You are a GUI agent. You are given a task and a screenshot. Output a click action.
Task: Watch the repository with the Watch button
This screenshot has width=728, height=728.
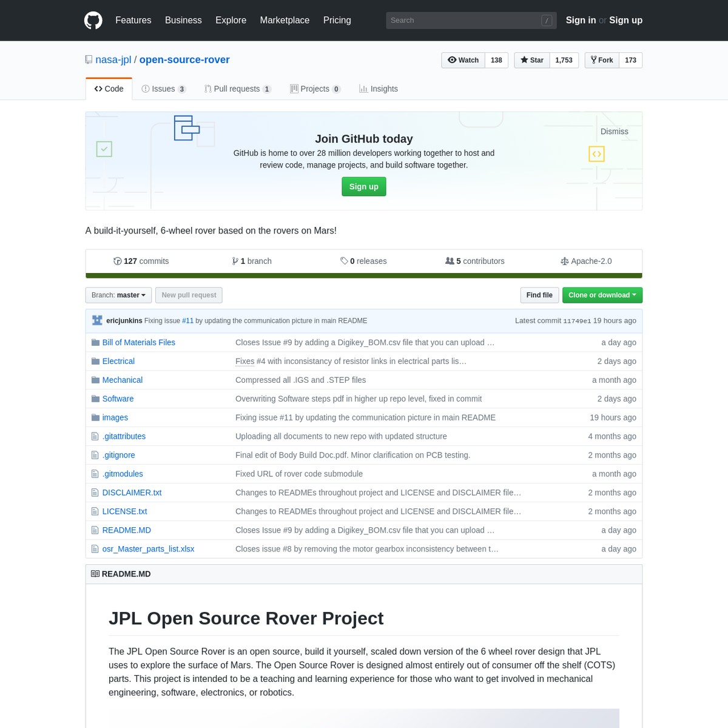point(463,60)
